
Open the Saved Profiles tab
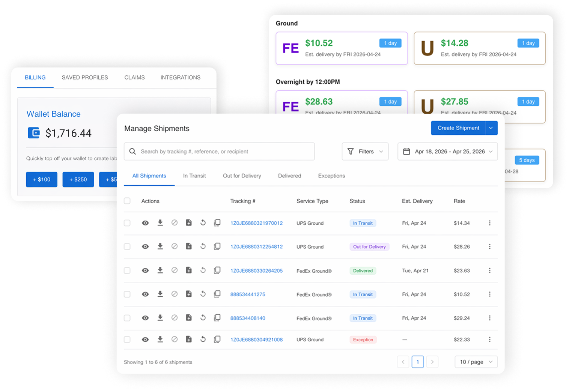[x=85, y=78]
